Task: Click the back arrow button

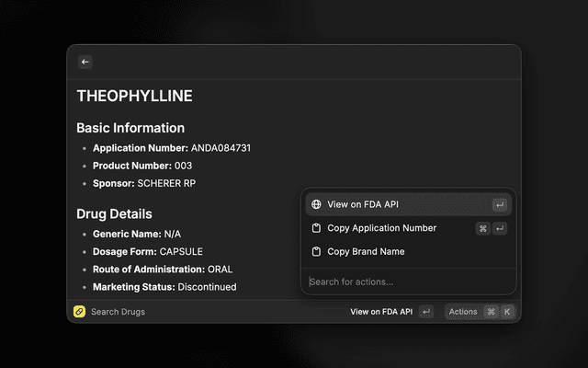Action: click(85, 62)
